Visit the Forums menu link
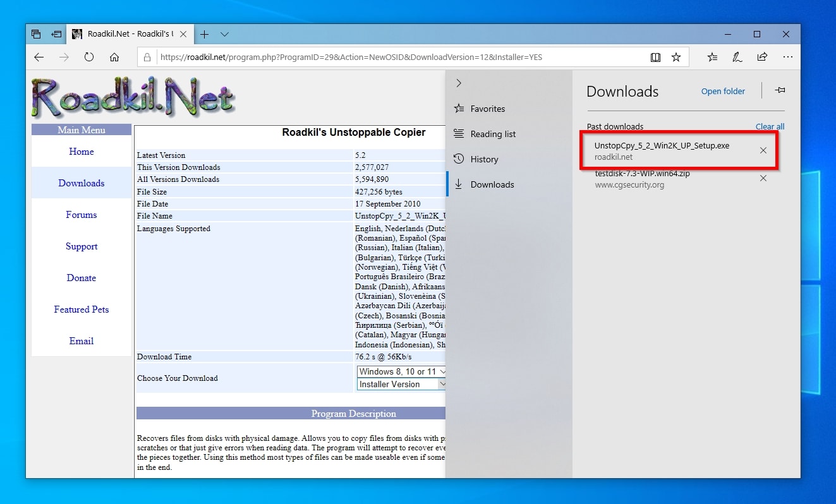 [82, 215]
